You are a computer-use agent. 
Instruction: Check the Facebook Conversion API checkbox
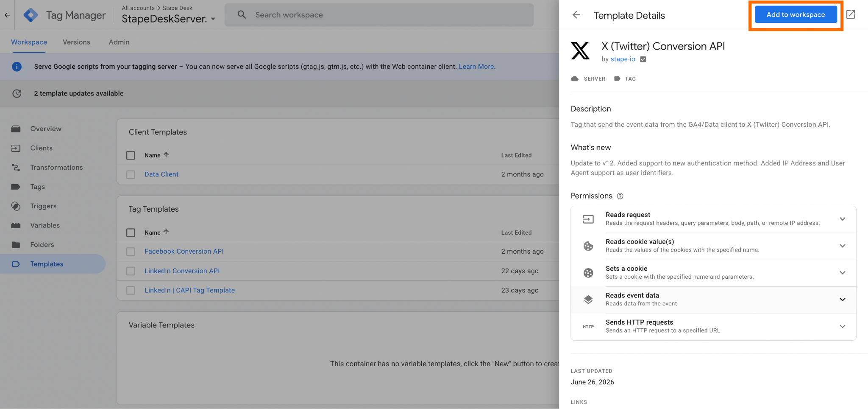(x=131, y=252)
